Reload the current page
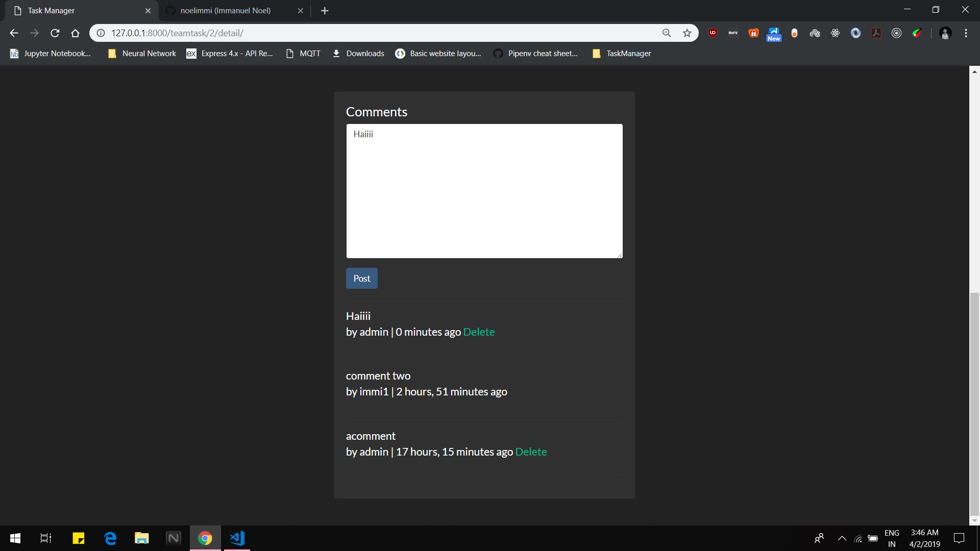This screenshot has height=551, width=980. tap(55, 33)
